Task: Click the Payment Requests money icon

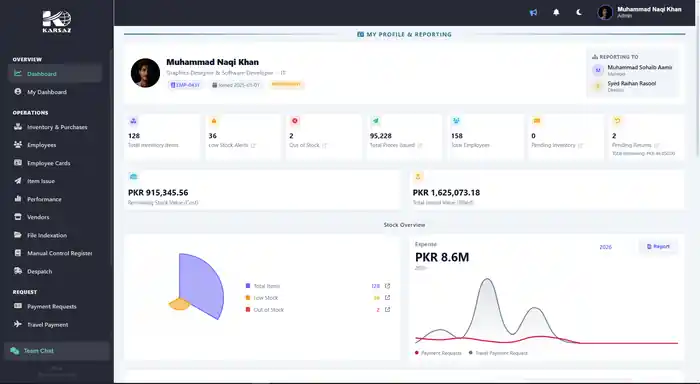Action: coord(18,306)
